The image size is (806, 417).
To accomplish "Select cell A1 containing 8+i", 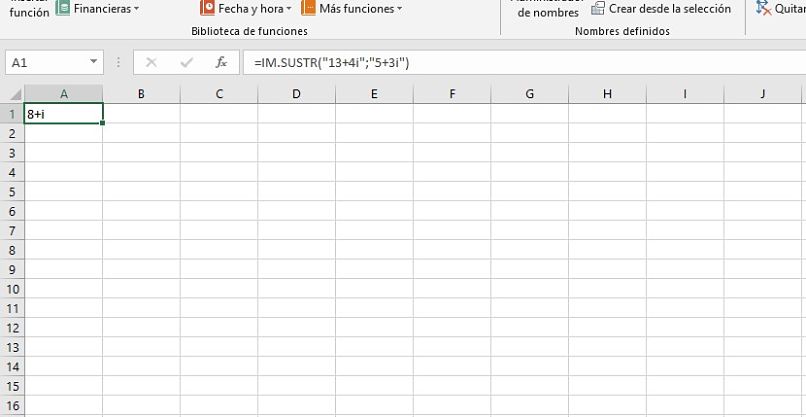I will point(64,114).
